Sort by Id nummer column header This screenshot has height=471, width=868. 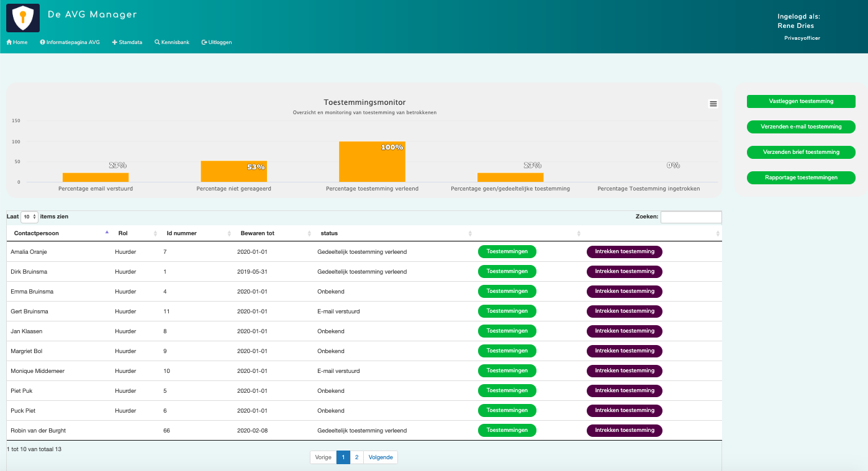coord(196,233)
